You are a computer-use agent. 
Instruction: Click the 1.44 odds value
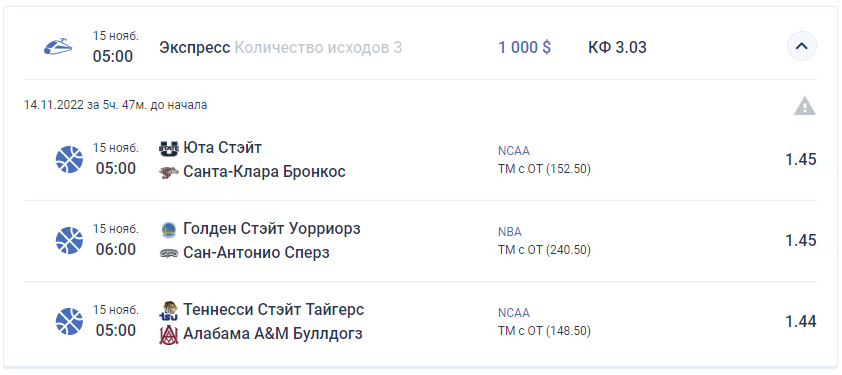[x=801, y=321]
